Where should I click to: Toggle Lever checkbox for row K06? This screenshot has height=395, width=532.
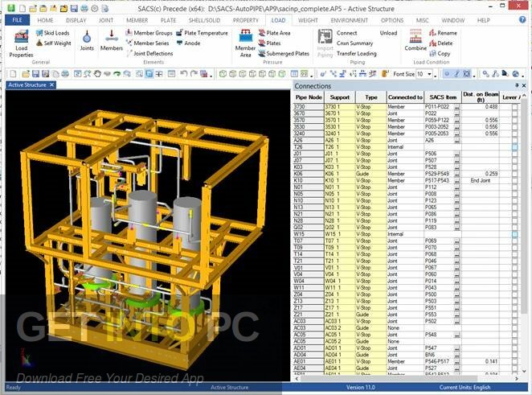(x=515, y=174)
